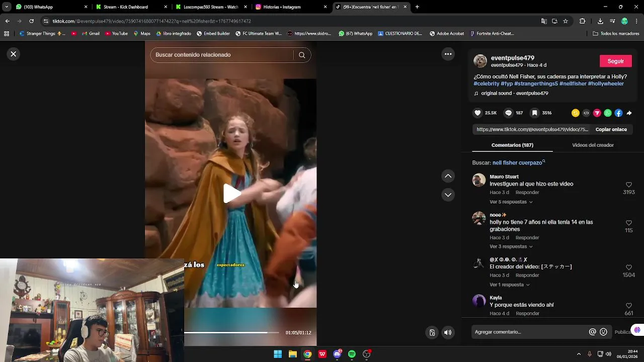The height and width of the screenshot is (362, 644).
Task: Open comments via the speech bubble icon
Action: 509,113
